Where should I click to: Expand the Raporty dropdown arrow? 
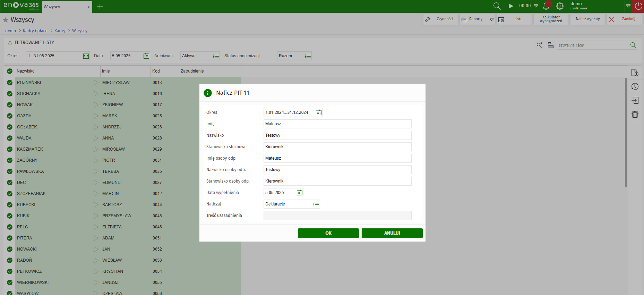(x=491, y=19)
